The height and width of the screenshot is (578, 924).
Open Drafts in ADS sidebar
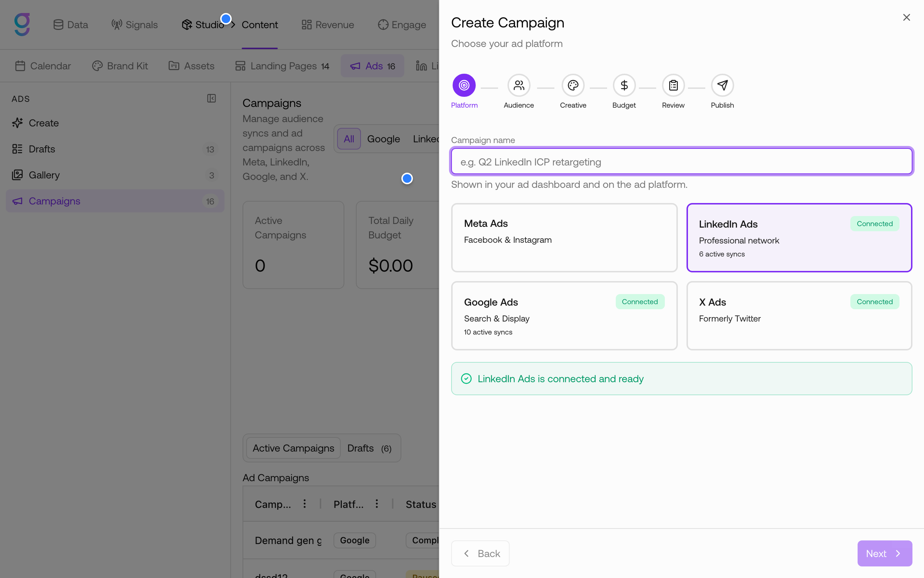[115, 149]
